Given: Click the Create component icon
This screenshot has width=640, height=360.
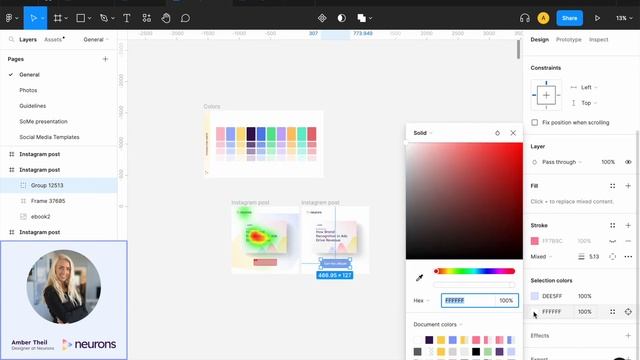Looking at the screenshot, I should pyautogui.click(x=322, y=18).
